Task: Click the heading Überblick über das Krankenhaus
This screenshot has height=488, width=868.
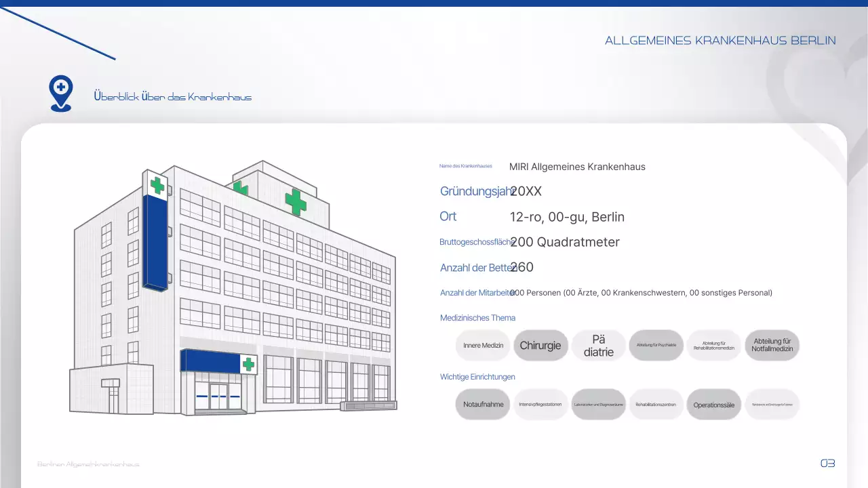Action: tap(173, 96)
